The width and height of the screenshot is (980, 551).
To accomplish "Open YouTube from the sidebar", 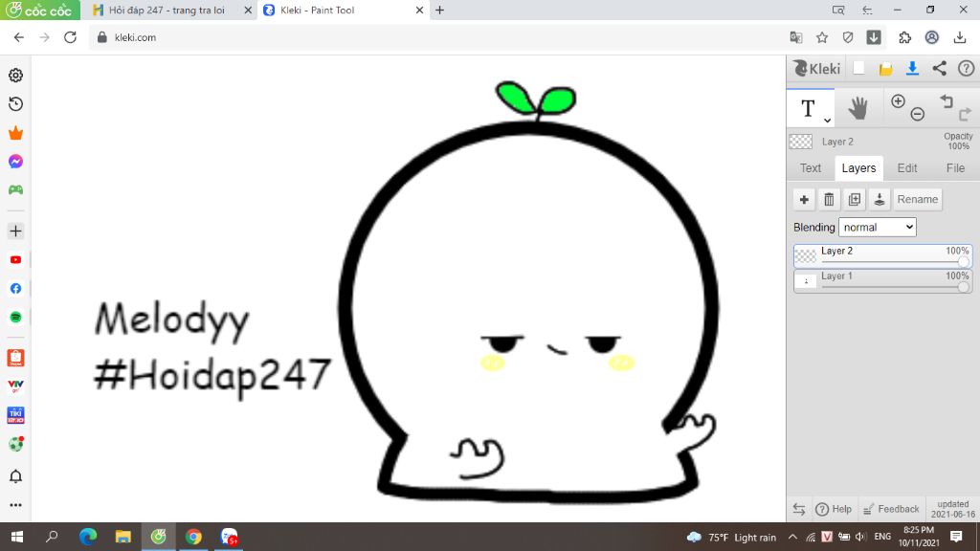I will [x=15, y=260].
